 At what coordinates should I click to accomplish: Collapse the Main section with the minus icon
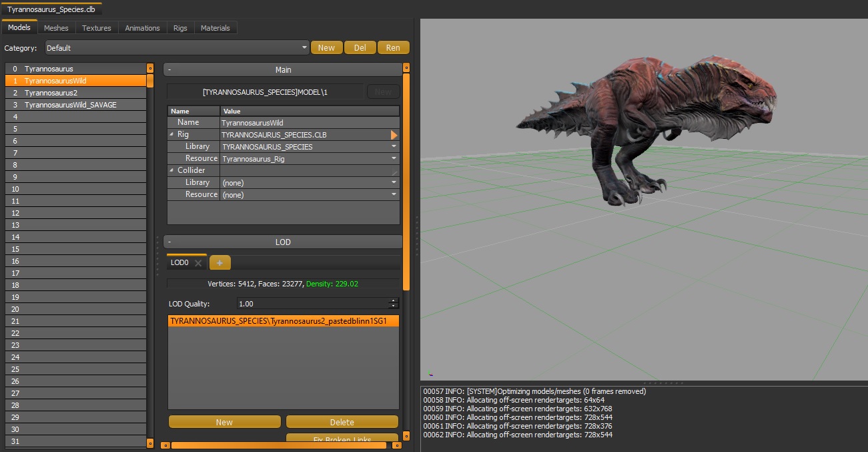click(169, 70)
